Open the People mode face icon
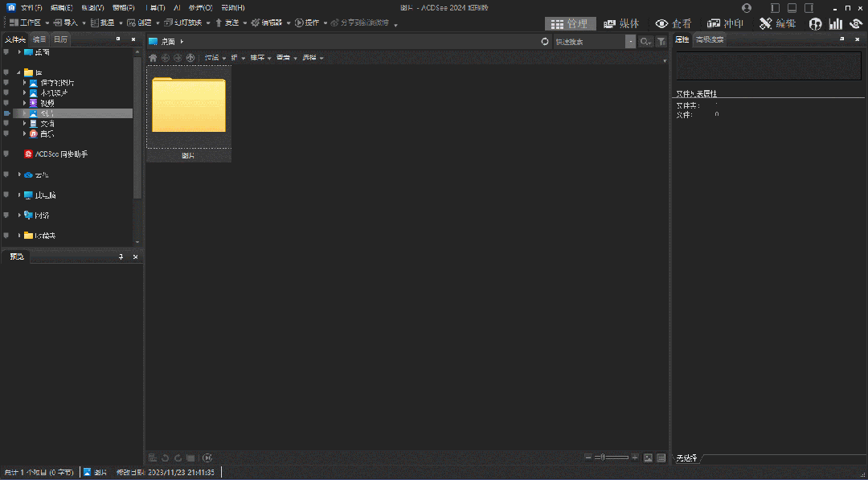This screenshot has height=480, width=868. [815, 24]
